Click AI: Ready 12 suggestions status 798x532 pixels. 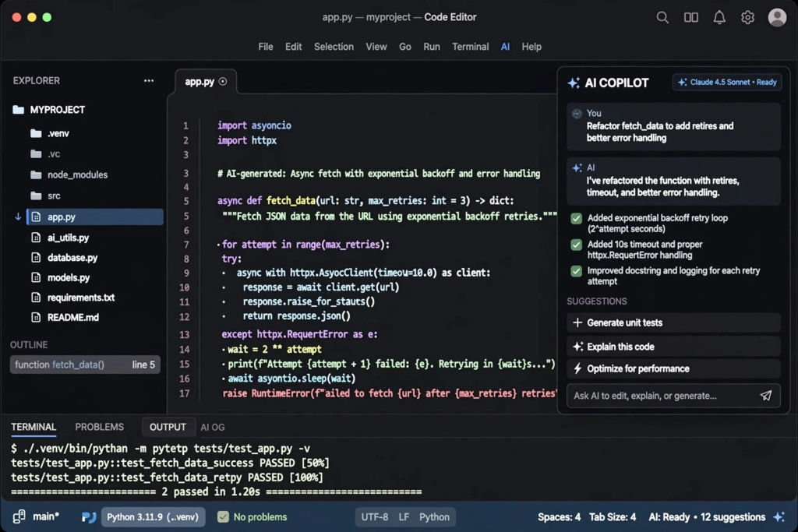point(707,516)
